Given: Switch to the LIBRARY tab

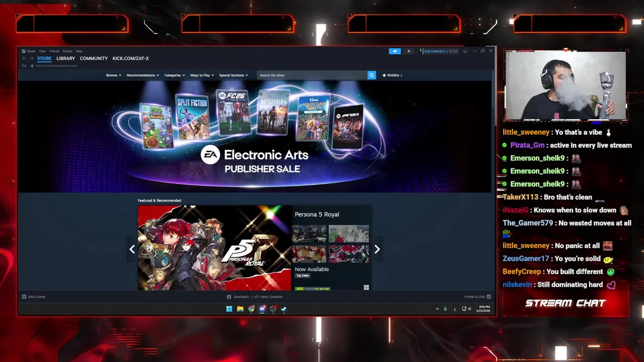Looking at the screenshot, I should click(65, 58).
